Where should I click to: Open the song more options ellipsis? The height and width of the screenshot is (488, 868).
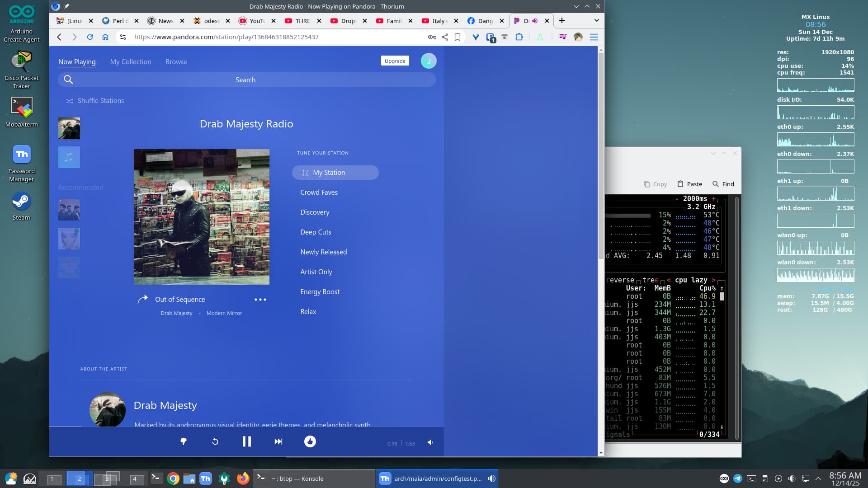260,300
